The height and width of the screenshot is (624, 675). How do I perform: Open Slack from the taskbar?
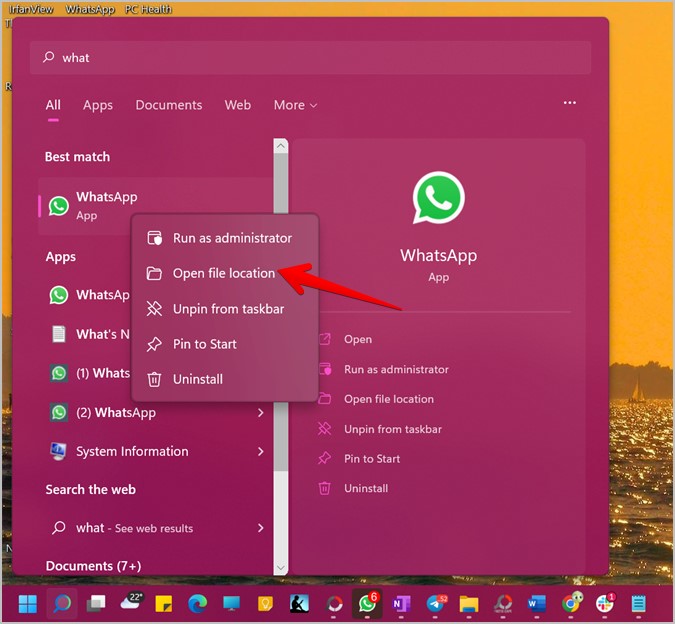(x=605, y=603)
